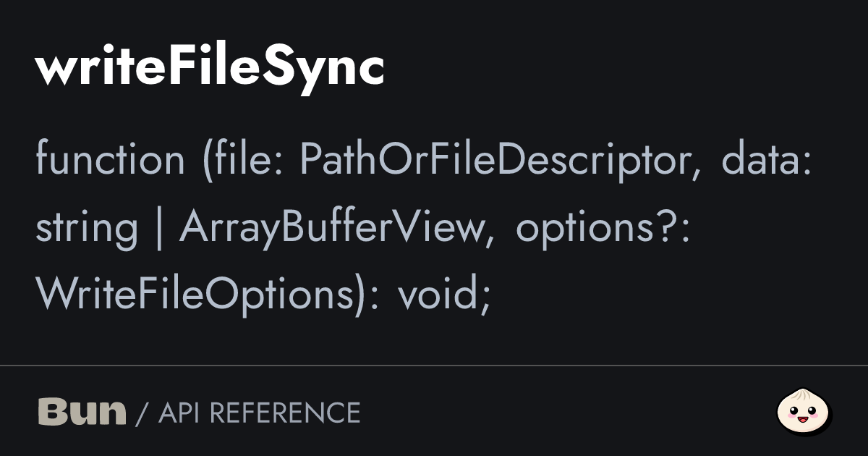Click the data: parameter name
This screenshot has width=868, height=456.
767,160
